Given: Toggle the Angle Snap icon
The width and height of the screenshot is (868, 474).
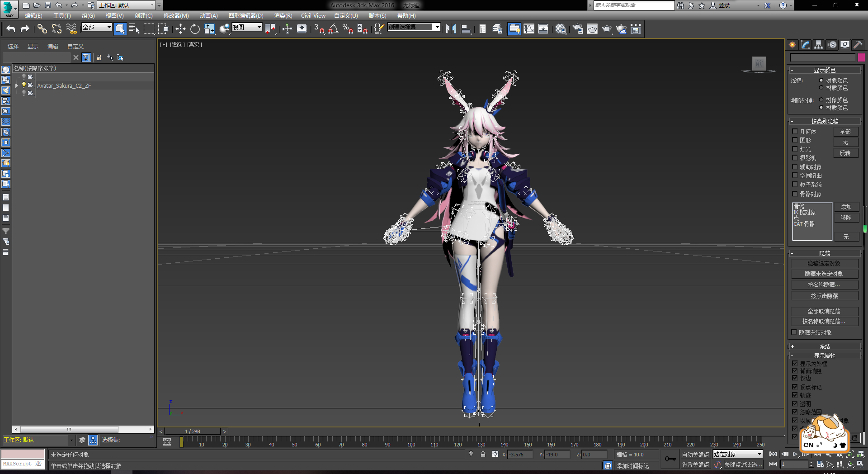Looking at the screenshot, I should [x=333, y=29].
